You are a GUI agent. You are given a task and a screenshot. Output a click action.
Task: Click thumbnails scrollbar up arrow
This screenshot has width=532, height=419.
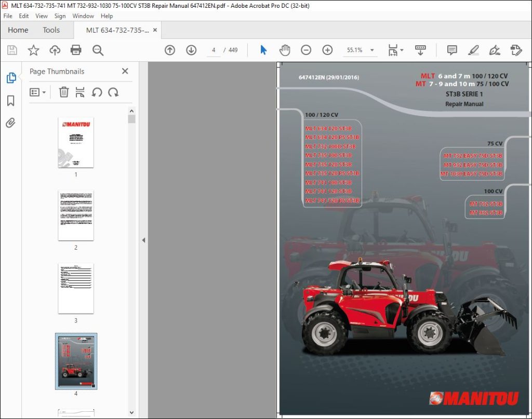131,111
